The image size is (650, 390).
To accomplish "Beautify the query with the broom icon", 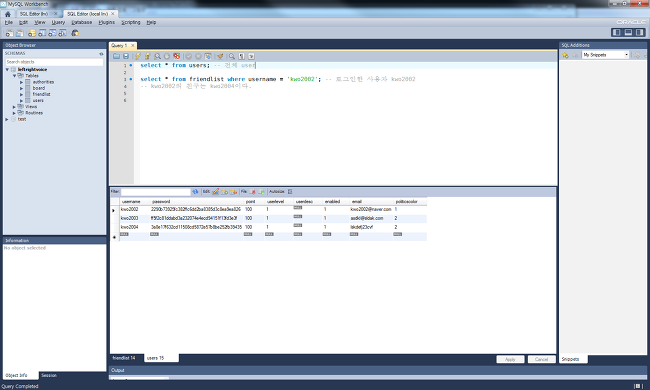I will 220,56.
